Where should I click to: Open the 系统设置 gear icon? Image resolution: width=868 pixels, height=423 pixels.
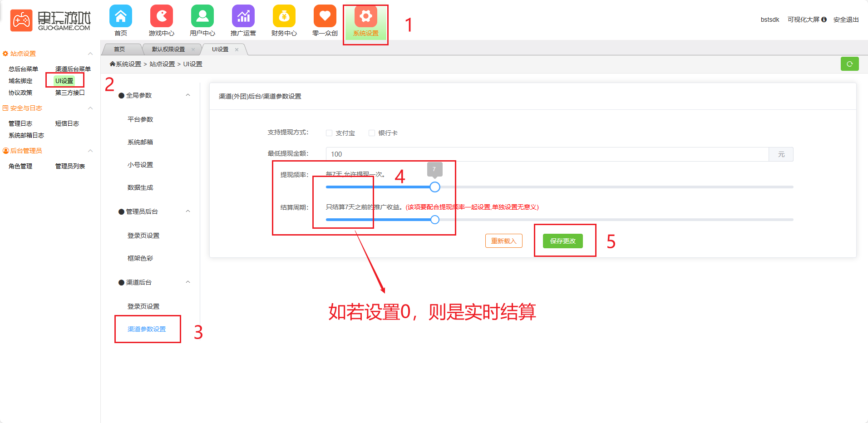point(366,16)
